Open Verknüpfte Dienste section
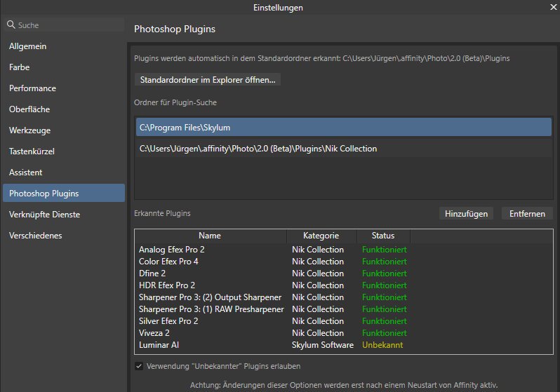Image resolution: width=560 pixels, height=392 pixels. coord(44,215)
